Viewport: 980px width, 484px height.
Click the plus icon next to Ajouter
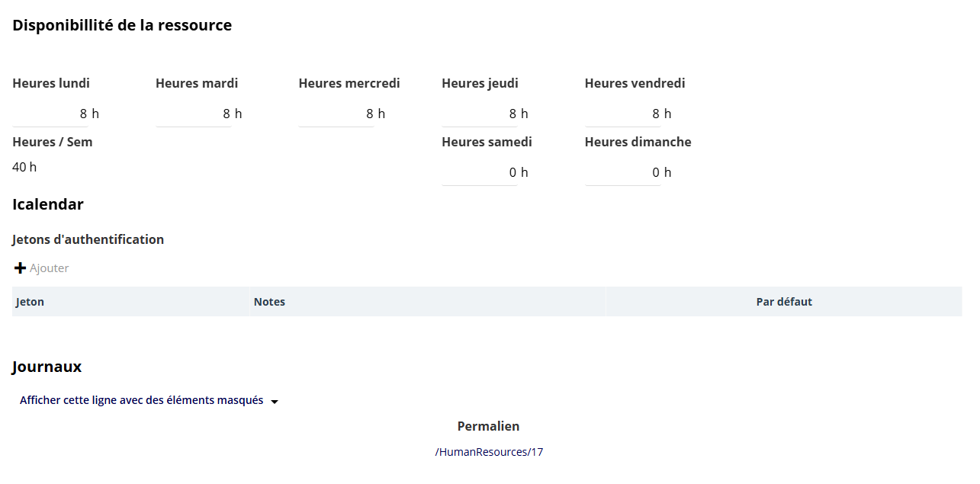point(21,268)
